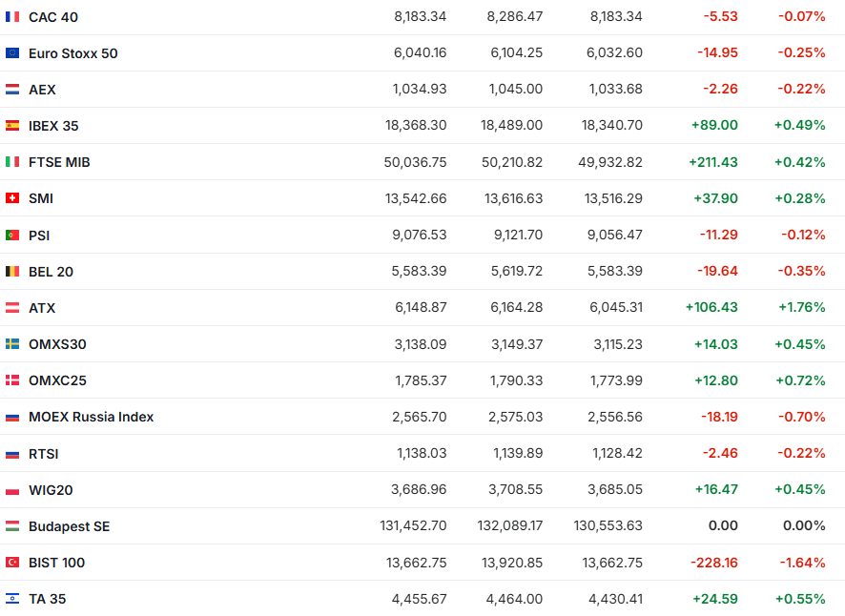Click MOEX Russia Index low value 2,556.56
Image resolution: width=845 pixels, height=616 pixels.
click(615, 417)
